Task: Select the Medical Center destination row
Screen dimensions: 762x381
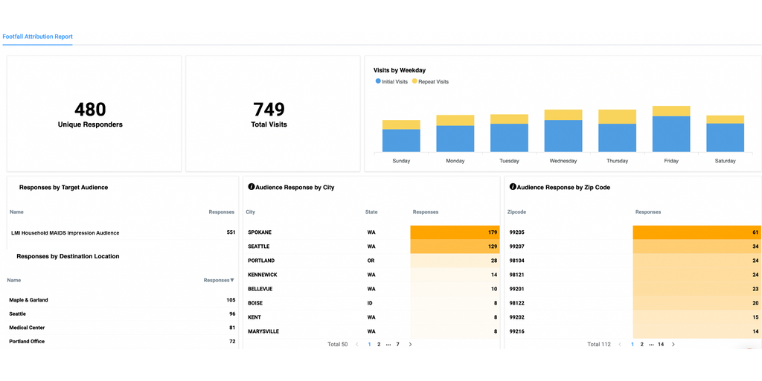Action: pyautogui.click(x=122, y=328)
